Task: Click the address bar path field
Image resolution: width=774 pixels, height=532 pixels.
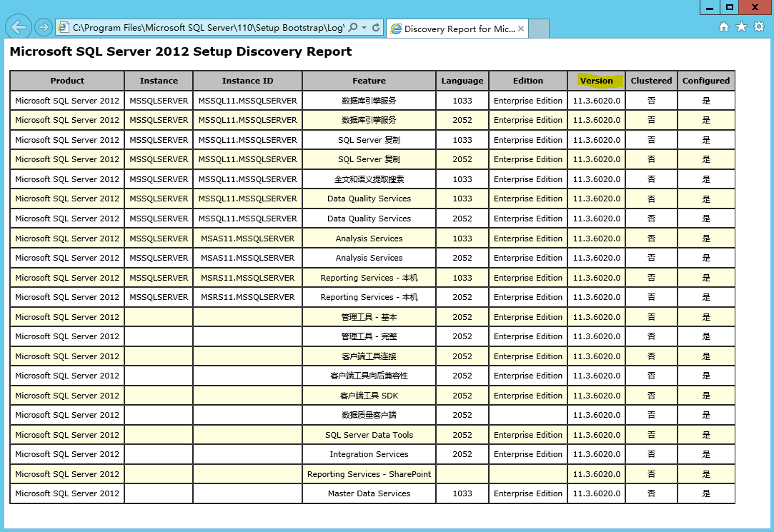Action: 207,28
